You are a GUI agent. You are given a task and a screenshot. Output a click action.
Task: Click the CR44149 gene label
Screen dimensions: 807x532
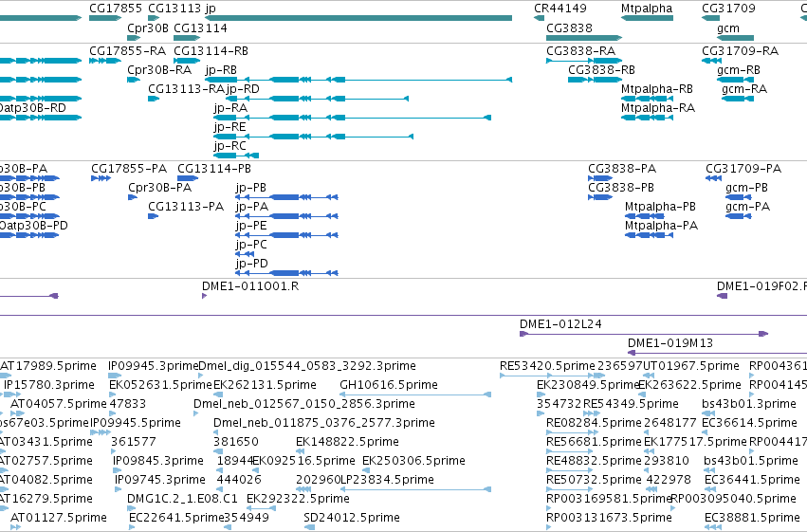pos(559,9)
